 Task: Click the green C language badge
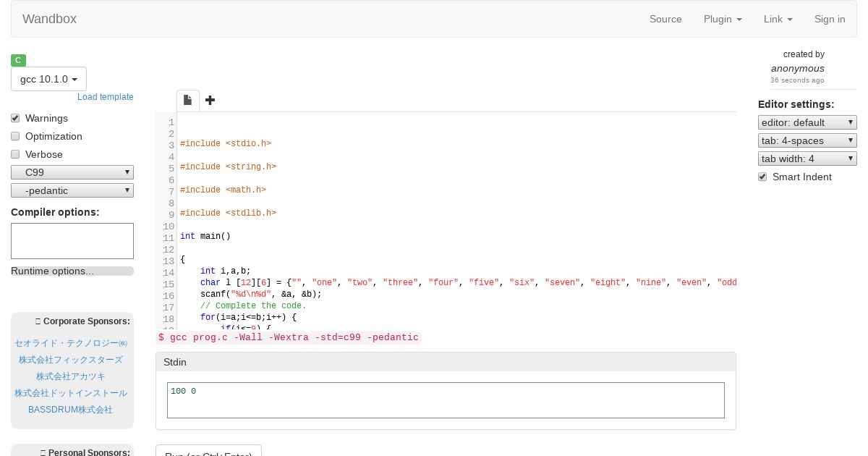click(x=19, y=60)
